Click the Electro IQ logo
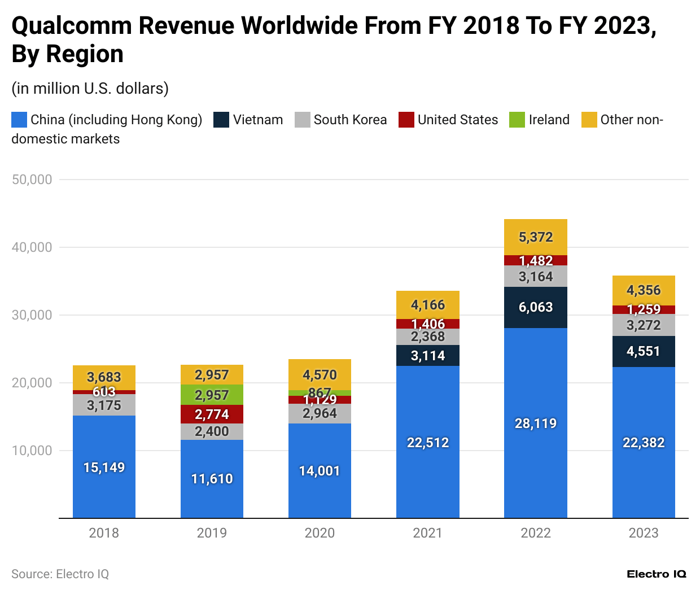This screenshot has height=594, width=700. [656, 574]
